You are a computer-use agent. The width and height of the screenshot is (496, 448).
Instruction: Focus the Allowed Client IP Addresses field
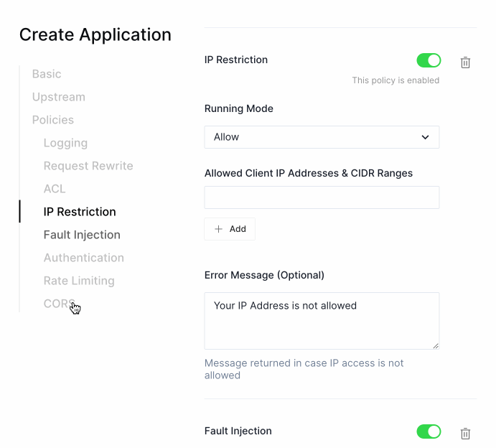pos(322,197)
